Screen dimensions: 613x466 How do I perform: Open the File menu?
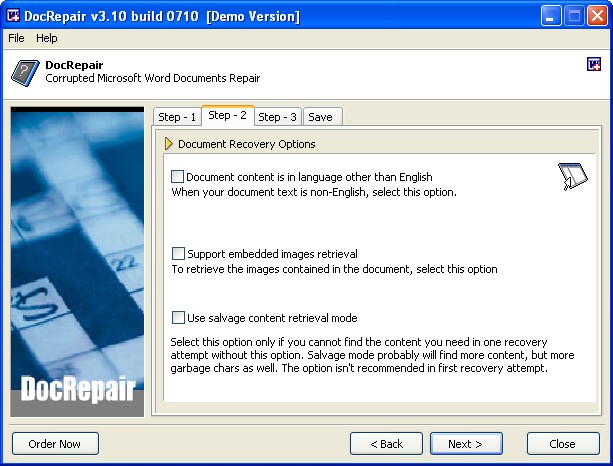point(16,38)
